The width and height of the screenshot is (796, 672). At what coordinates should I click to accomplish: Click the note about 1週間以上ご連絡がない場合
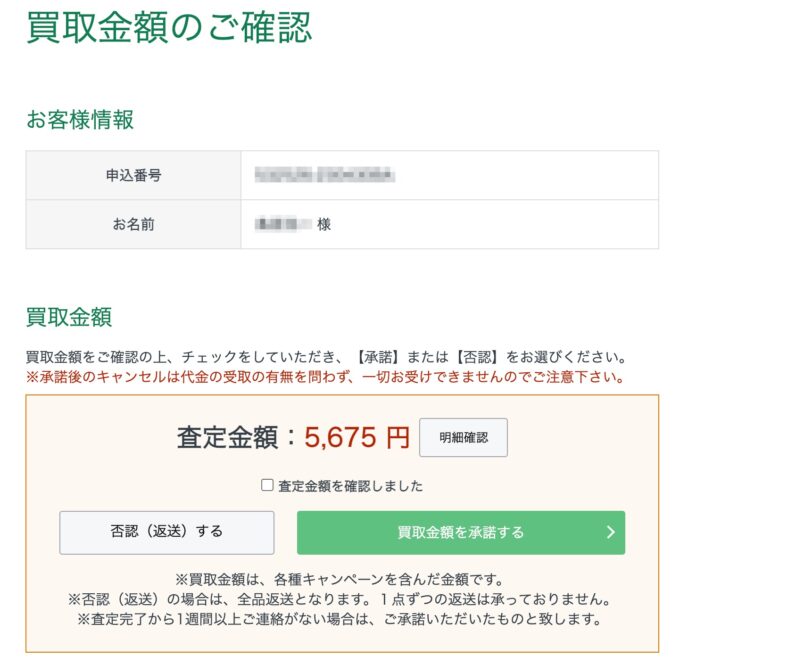(x=339, y=619)
